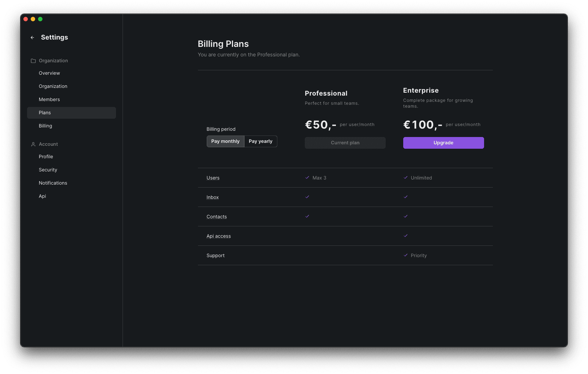Go to Members in the sidebar
The height and width of the screenshot is (374, 588).
click(49, 100)
